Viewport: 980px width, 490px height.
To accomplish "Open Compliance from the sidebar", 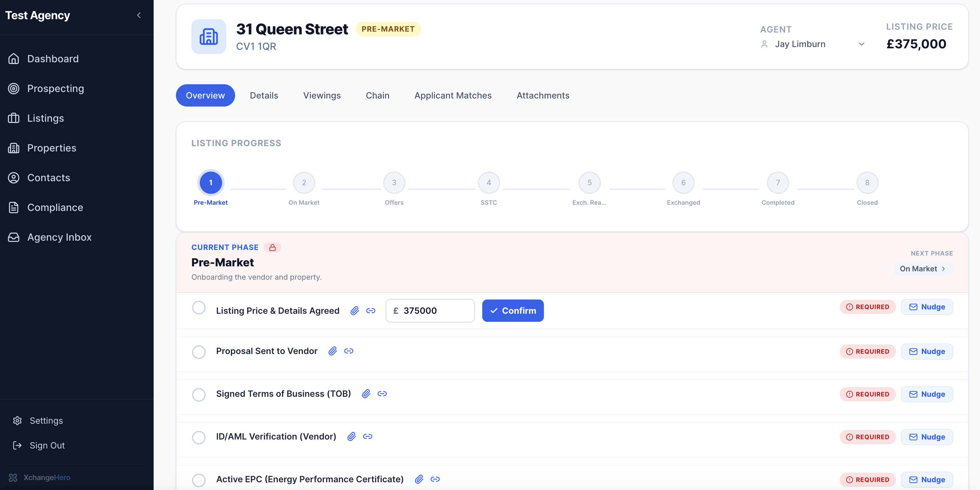I will tap(55, 207).
